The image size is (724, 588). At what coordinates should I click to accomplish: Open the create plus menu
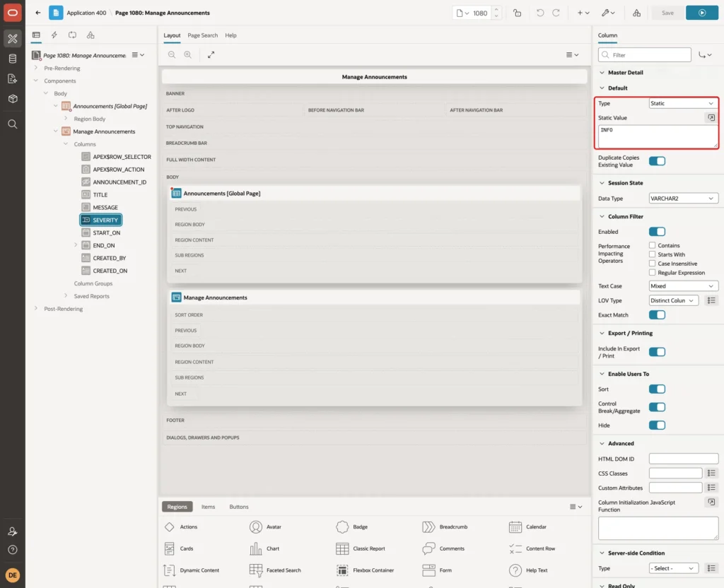tap(583, 13)
